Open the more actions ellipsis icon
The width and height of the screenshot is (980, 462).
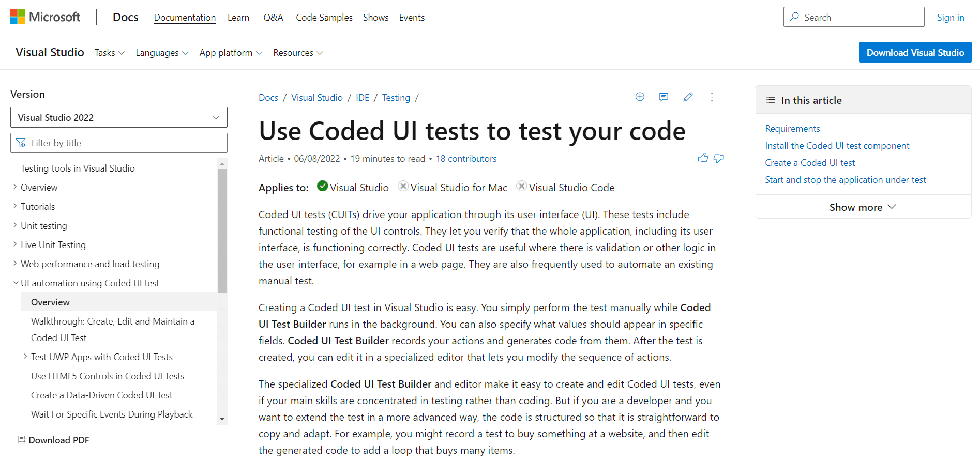click(x=712, y=97)
